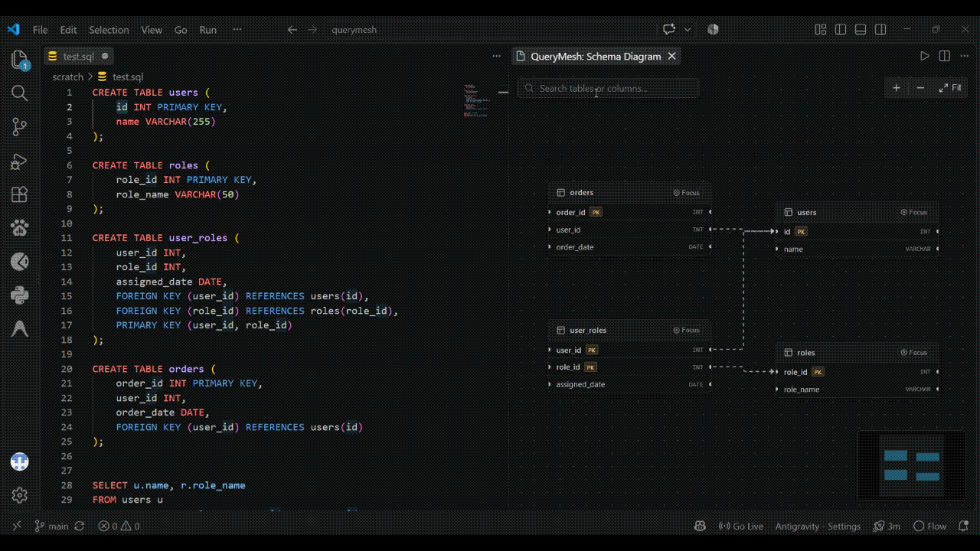Zoom out the schema diagram with minus

pos(920,88)
